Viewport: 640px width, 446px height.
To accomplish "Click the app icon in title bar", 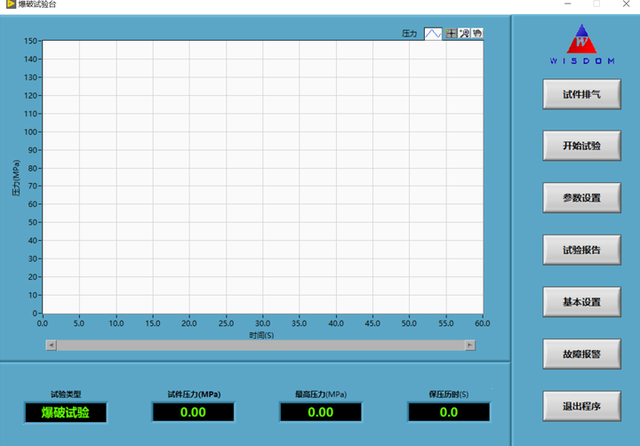I will (x=9, y=5).
